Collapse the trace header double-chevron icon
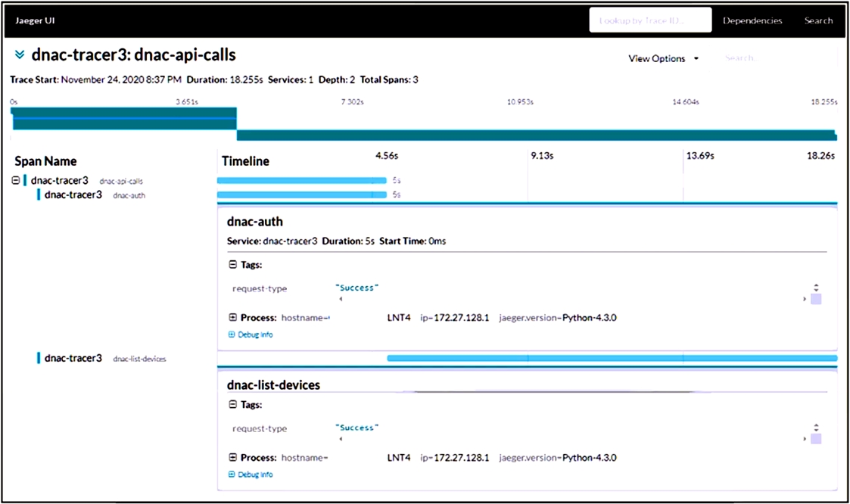Viewport: 850px width, 504px height. [20, 55]
